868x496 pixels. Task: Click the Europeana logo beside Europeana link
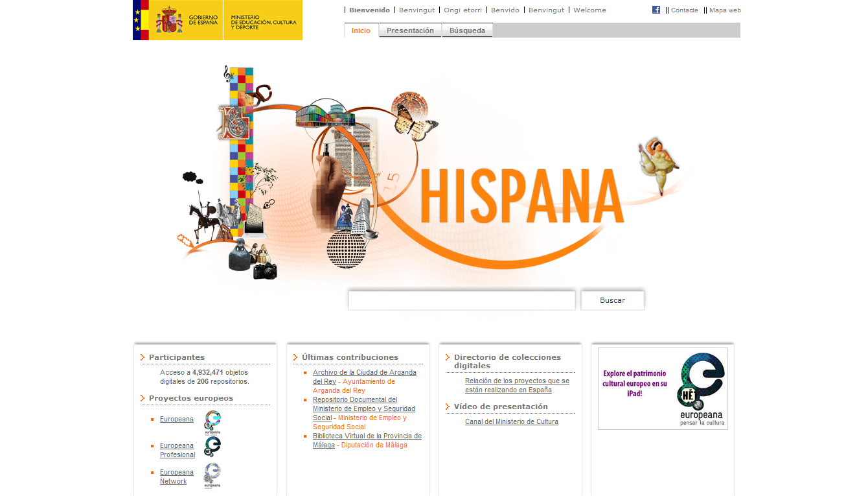tap(212, 421)
